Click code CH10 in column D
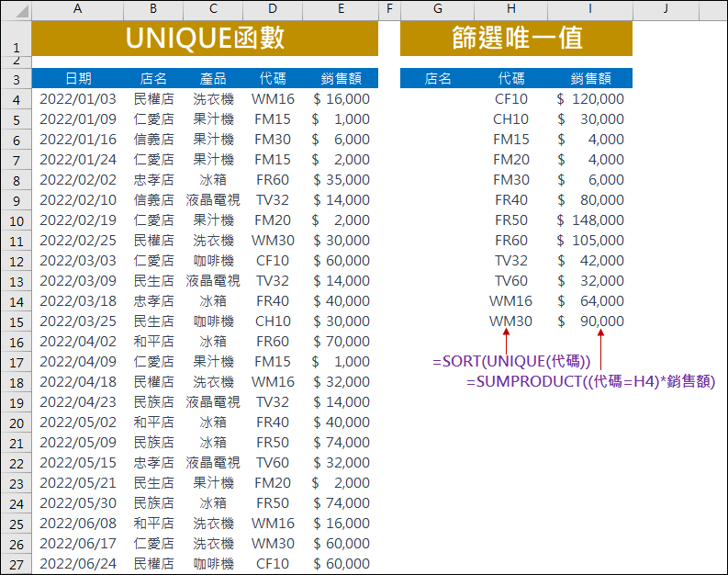The width and height of the screenshot is (728, 575). pyautogui.click(x=273, y=321)
